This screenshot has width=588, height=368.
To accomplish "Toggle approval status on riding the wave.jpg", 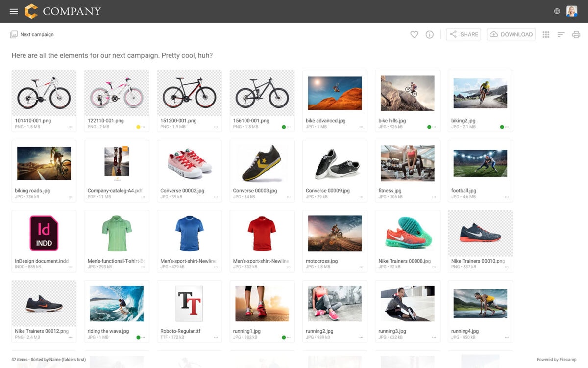I will pyautogui.click(x=139, y=337).
